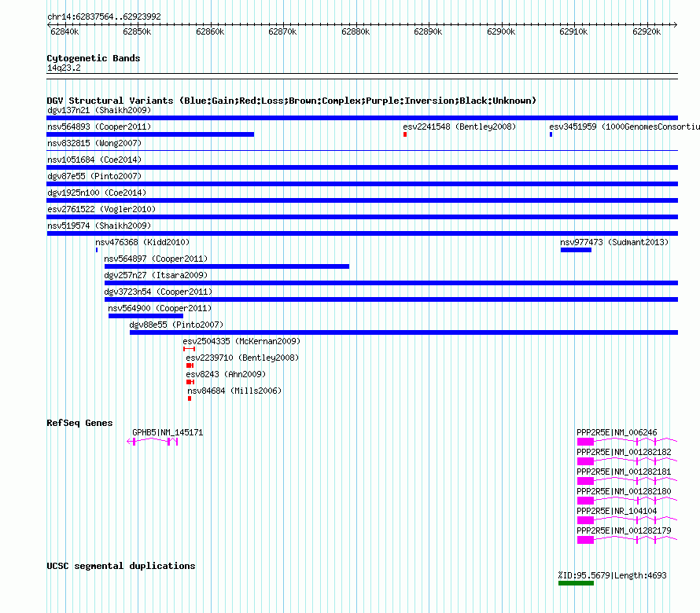Open the esv8243 (Ahn2009) label
Image resolution: width=700 pixels, height=613 pixels.
click(226, 374)
